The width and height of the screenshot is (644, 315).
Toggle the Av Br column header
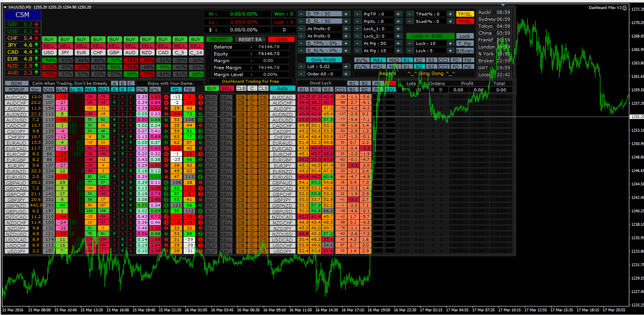[x=76, y=89]
